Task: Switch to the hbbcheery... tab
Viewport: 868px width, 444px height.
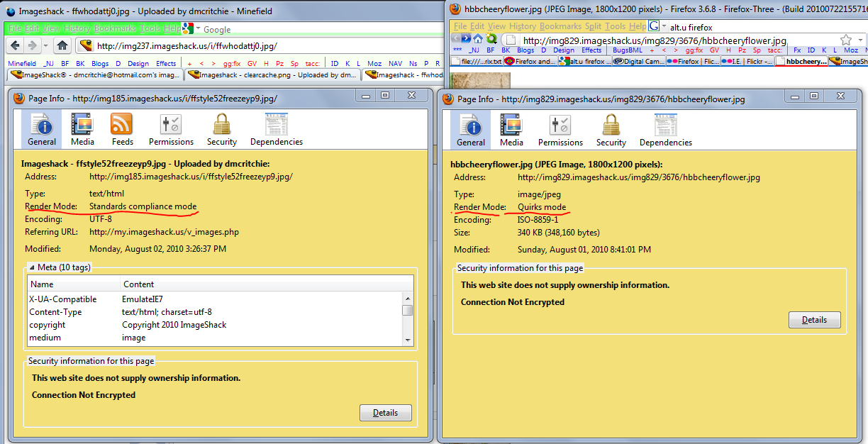Action: point(801,62)
